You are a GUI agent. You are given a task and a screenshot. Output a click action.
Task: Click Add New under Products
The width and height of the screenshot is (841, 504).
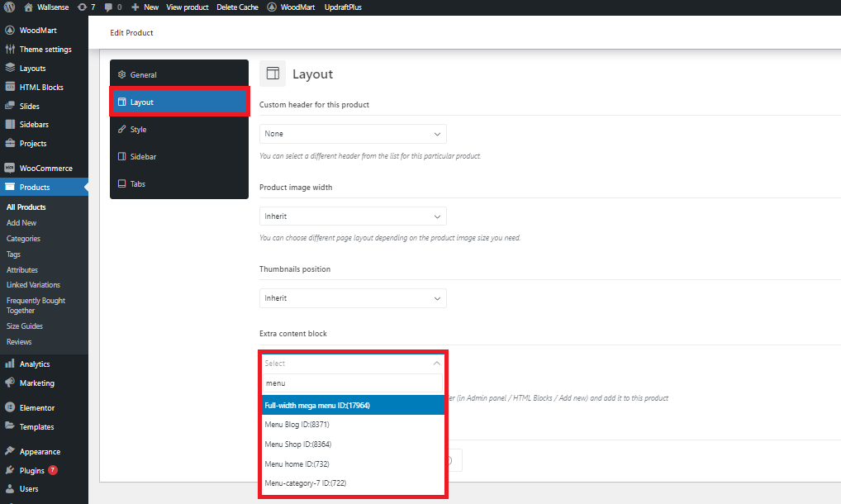pos(21,222)
